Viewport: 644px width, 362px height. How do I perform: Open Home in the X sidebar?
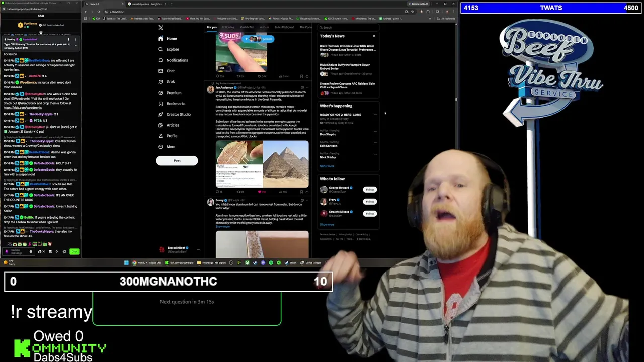tap(168, 39)
